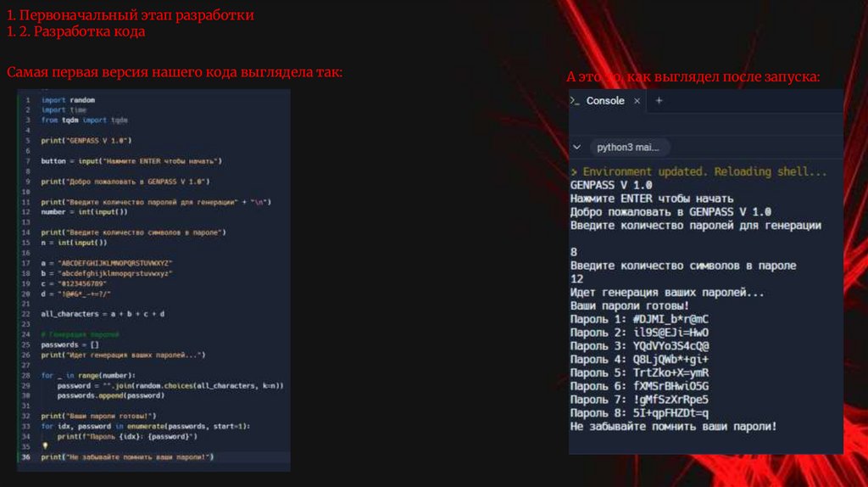
Task: Click the last console line 'Не забывайте помнить ваши пароли!'
Action: 673,426
